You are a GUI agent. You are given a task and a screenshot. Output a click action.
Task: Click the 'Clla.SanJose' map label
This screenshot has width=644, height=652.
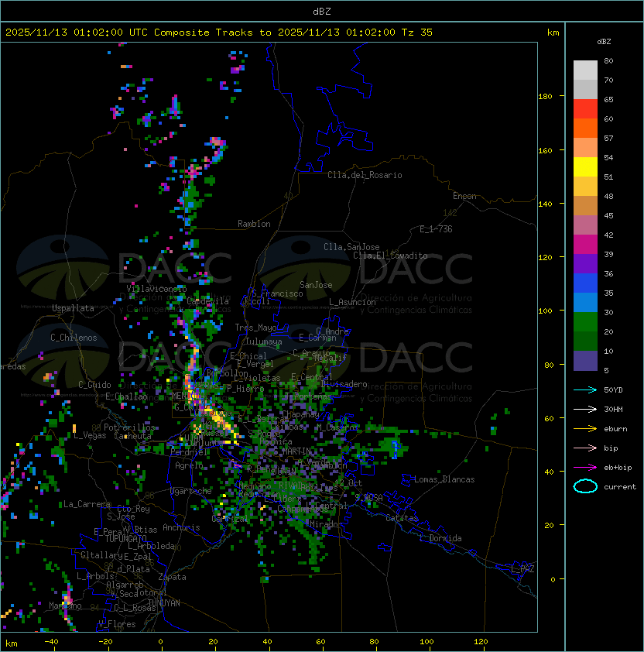[351, 247]
